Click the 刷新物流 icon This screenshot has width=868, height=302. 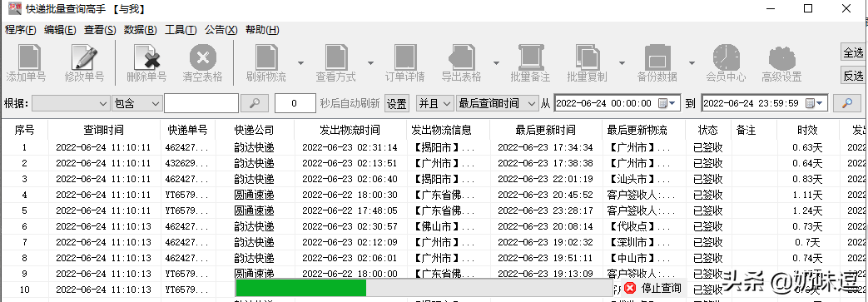tap(266, 57)
